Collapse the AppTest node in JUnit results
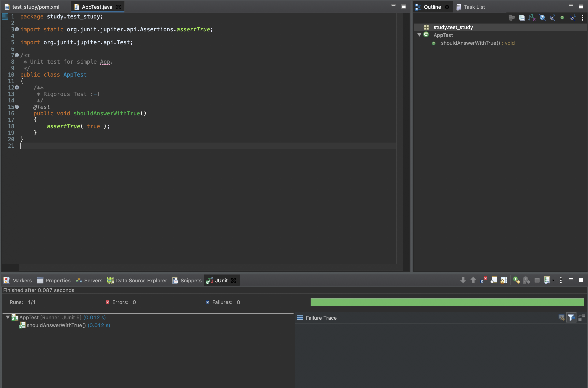 (8, 317)
